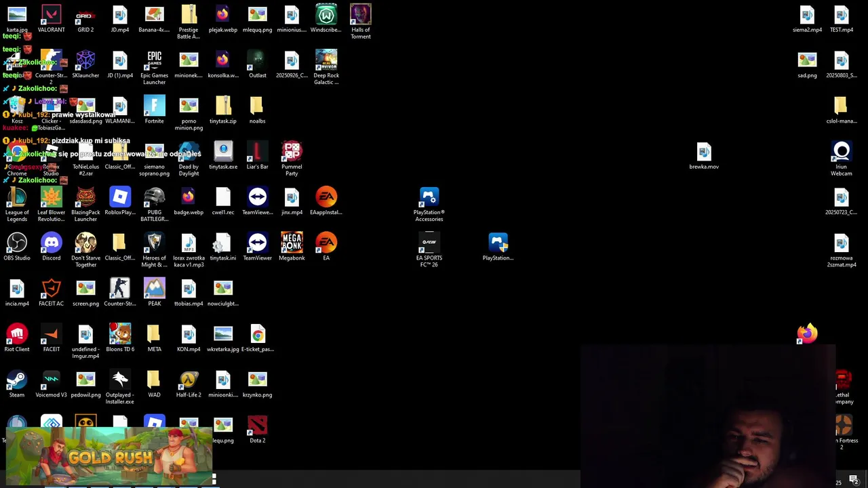Launch Liar's Bar from the desktop
The image size is (868, 488).
[x=258, y=155]
